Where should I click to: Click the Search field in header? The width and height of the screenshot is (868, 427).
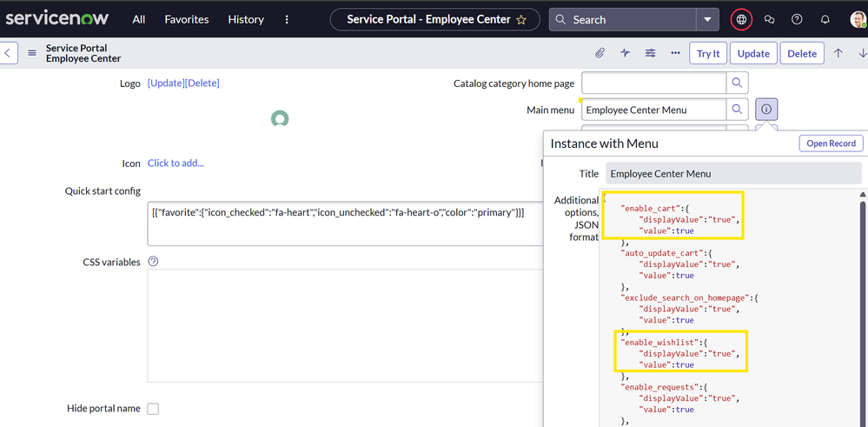(623, 19)
